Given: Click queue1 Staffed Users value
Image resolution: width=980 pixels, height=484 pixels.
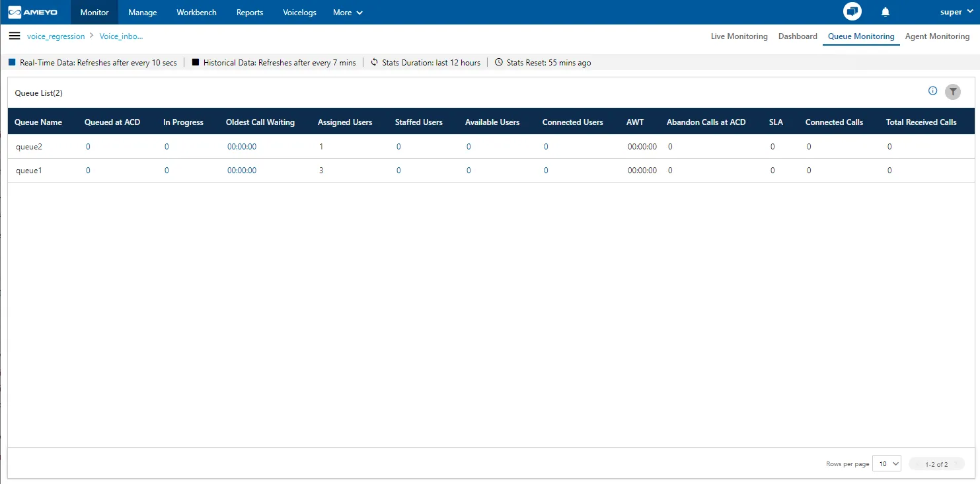Looking at the screenshot, I should coord(398,171).
